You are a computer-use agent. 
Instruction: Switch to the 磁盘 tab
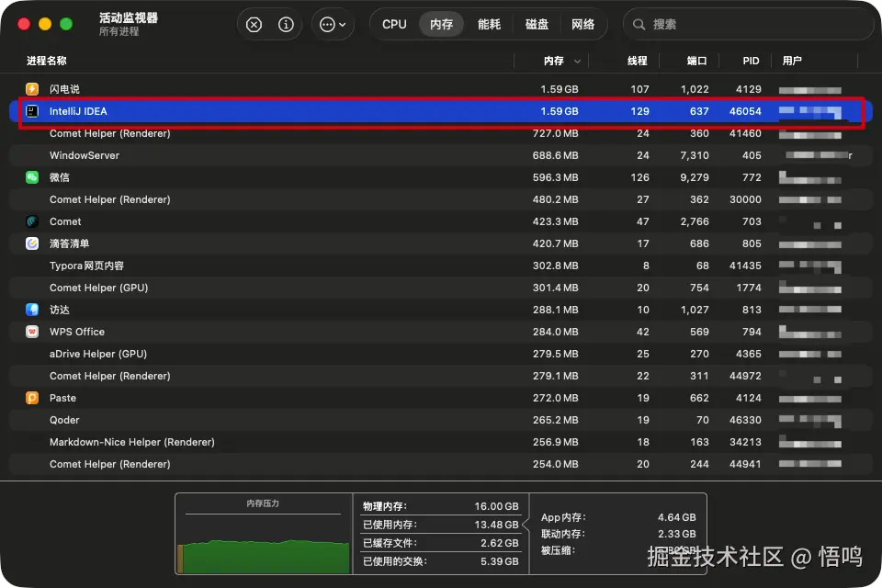[x=537, y=25]
